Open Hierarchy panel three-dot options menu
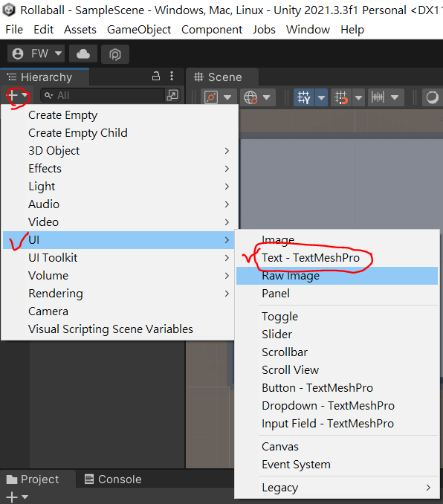This screenshot has width=443, height=504. coord(172,76)
